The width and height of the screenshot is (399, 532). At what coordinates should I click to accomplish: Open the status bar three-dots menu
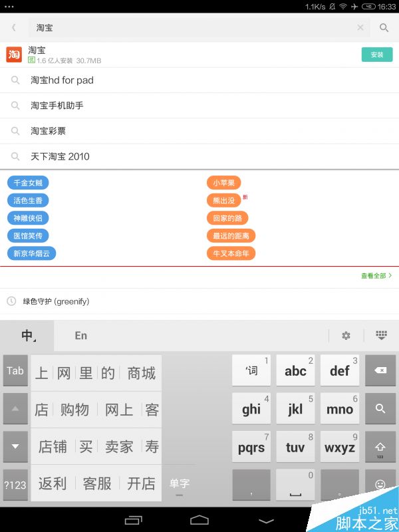(9, 7)
